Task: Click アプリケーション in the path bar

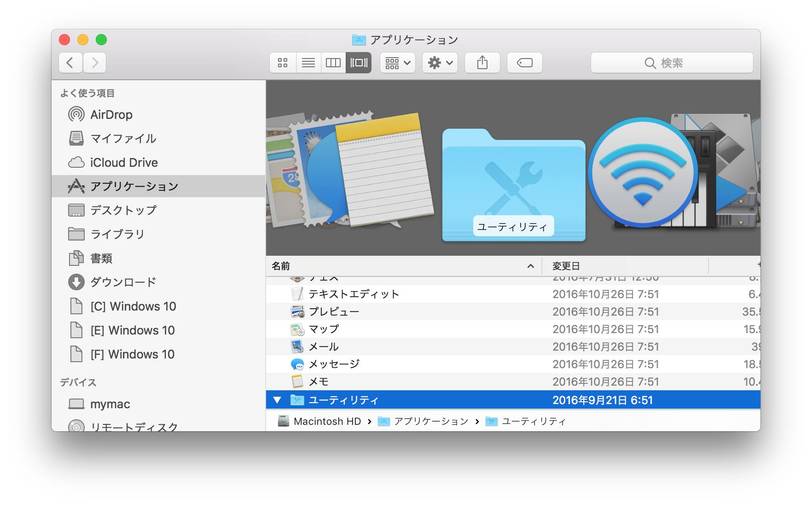Action: pos(423,421)
